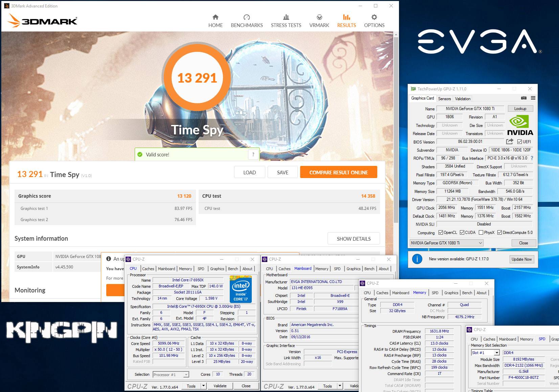Switch to the Sensors tab in GPU-Z

(x=444, y=99)
